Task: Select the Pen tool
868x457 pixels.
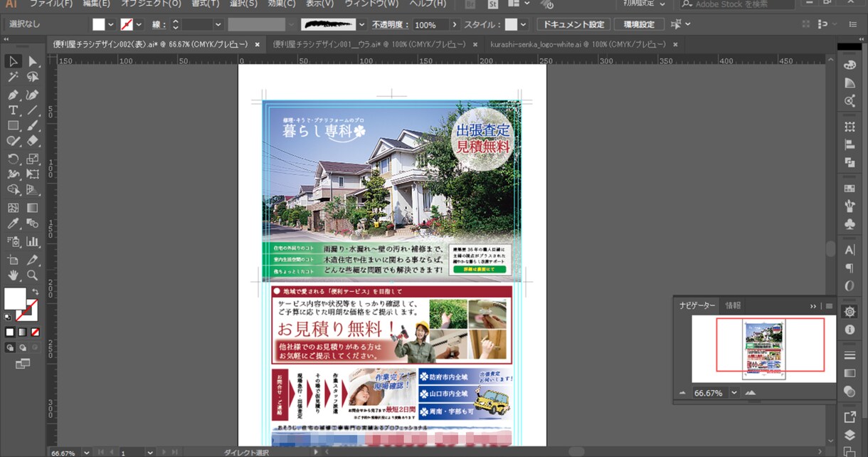Action: 13,94
